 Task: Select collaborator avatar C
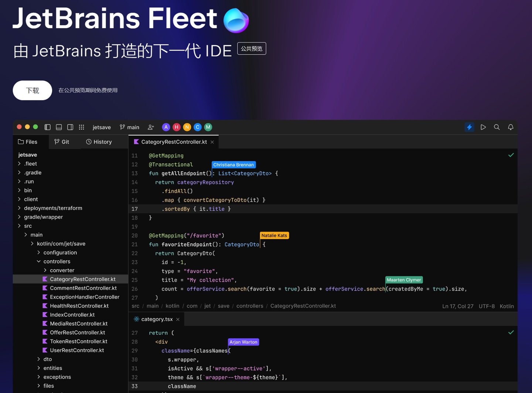[x=198, y=127]
